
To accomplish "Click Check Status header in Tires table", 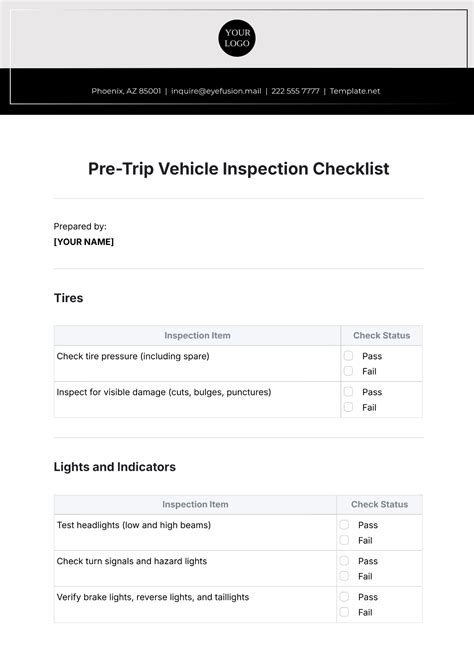I will point(381,335).
